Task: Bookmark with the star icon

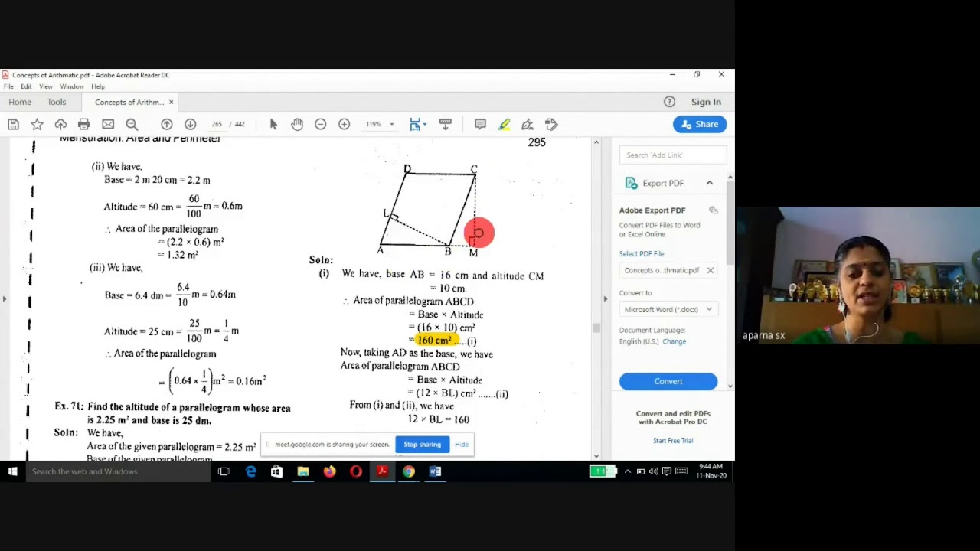Action: click(37, 124)
